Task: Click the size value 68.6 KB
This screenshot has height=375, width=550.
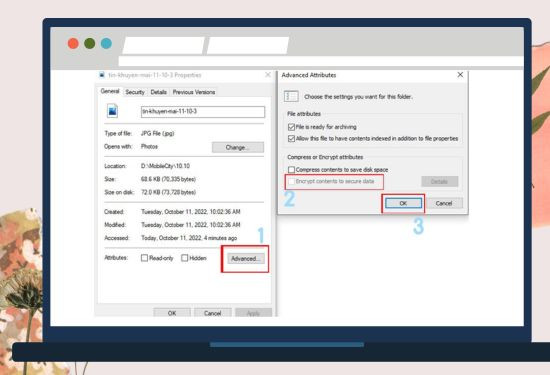Action: [168, 179]
